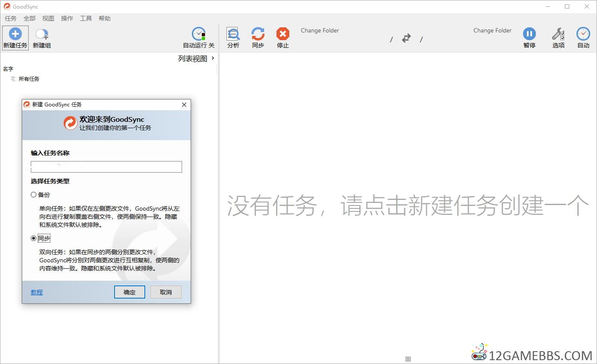Click the right Change Folder label

tap(492, 30)
